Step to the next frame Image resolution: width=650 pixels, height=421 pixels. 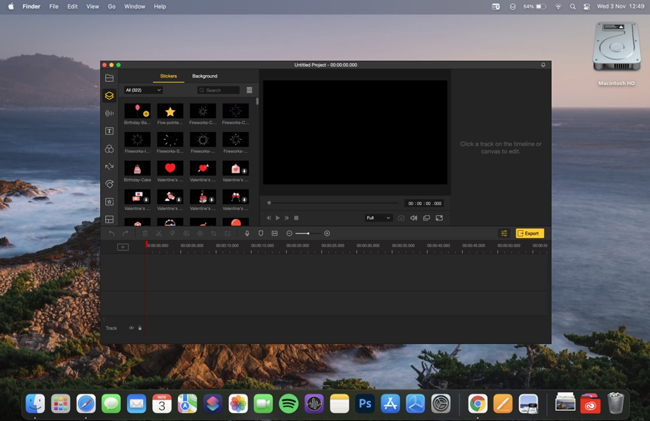pyautogui.click(x=287, y=218)
